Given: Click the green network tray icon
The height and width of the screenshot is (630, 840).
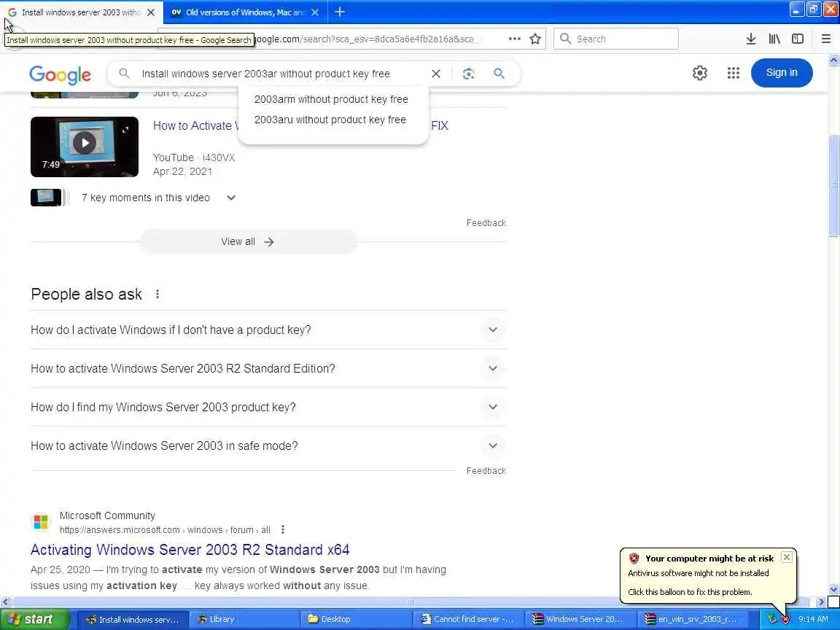Looking at the screenshot, I should pos(771,619).
